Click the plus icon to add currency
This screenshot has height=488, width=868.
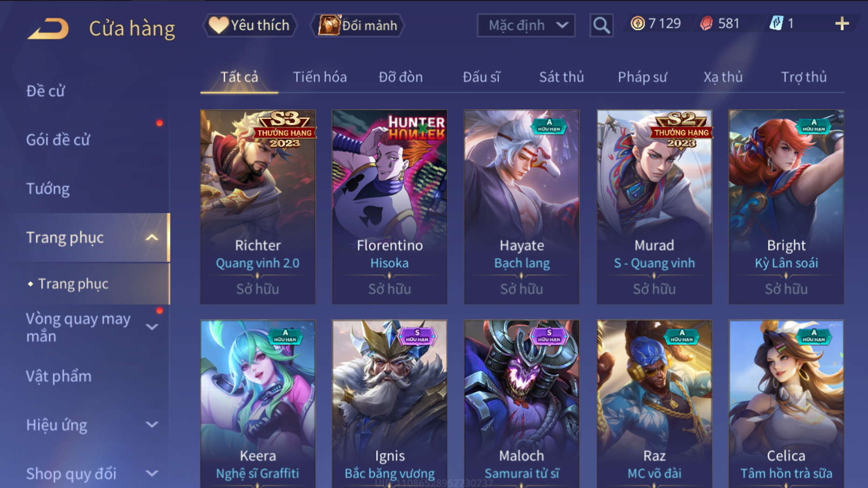coord(842,24)
